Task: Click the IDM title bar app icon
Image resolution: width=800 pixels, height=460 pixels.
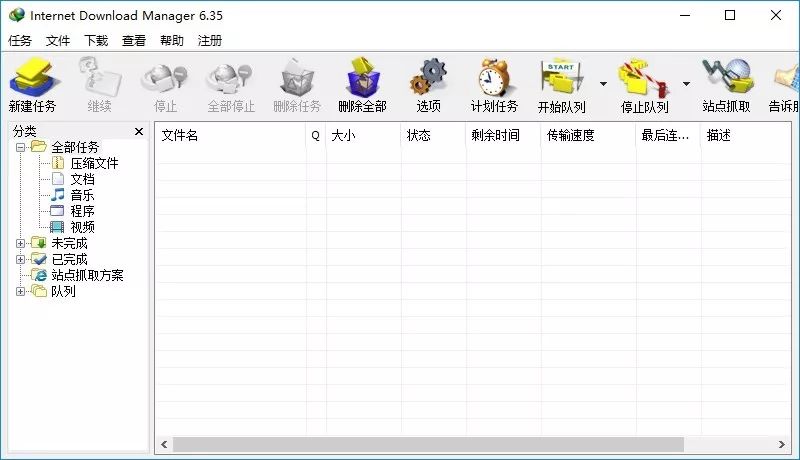Action: point(16,15)
